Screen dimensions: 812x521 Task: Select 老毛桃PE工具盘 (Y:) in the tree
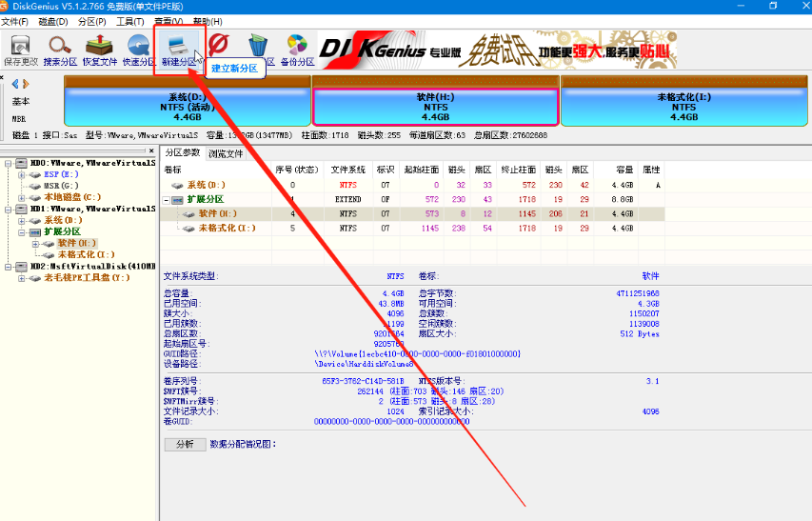pos(87,278)
